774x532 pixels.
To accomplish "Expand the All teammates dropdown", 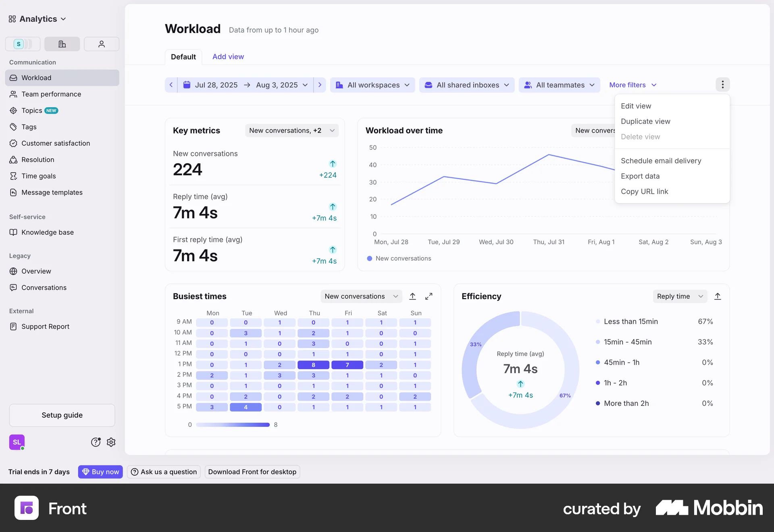I will [x=559, y=85].
